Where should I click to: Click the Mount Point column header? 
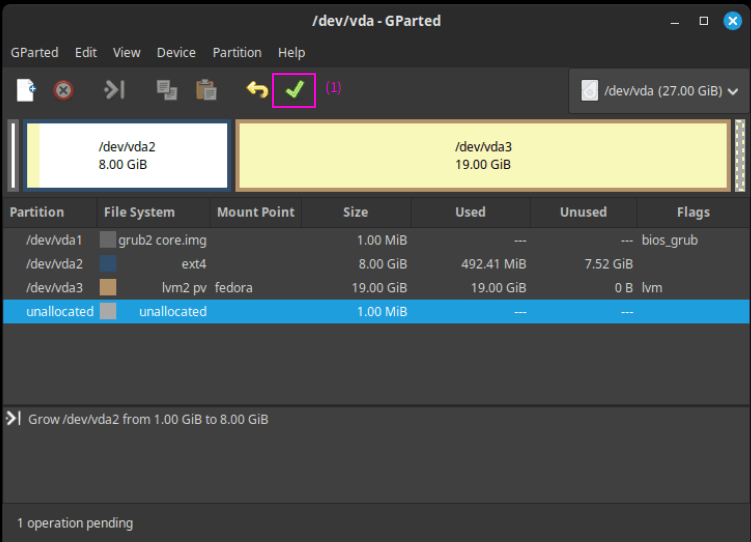[x=256, y=212]
